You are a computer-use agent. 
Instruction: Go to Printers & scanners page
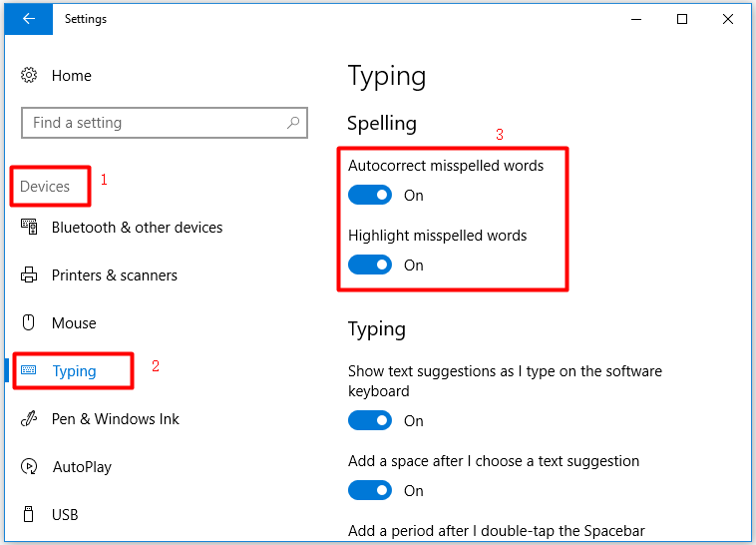[x=115, y=275]
